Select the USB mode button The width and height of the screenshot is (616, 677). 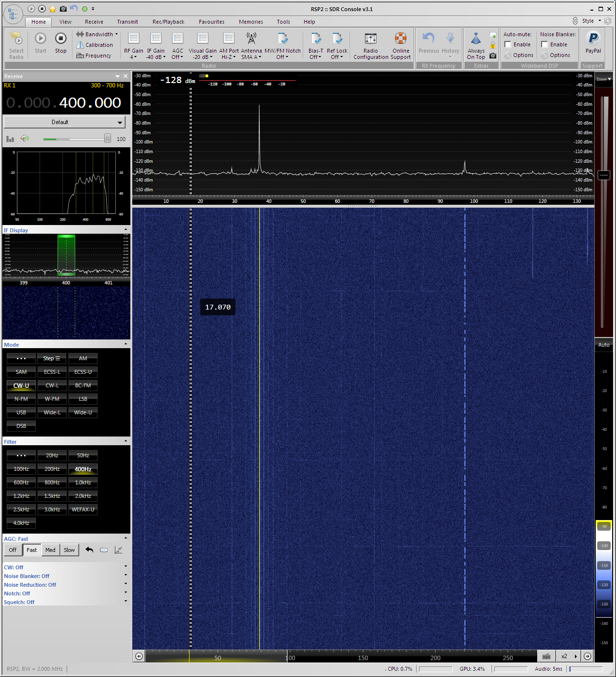point(21,412)
